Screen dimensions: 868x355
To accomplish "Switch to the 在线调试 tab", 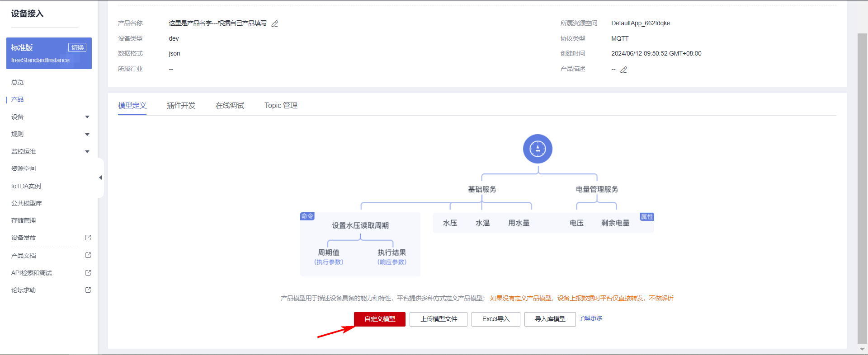I will [x=230, y=106].
